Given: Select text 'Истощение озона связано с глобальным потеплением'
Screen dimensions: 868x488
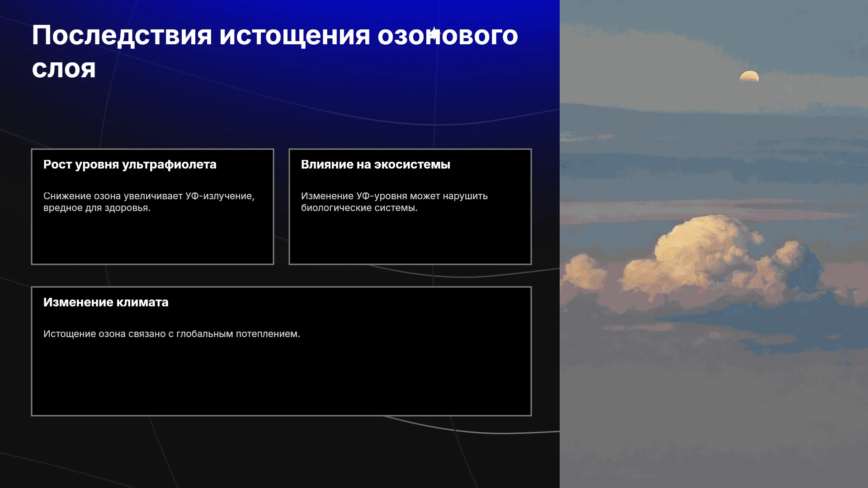Looking at the screenshot, I should (x=170, y=334).
